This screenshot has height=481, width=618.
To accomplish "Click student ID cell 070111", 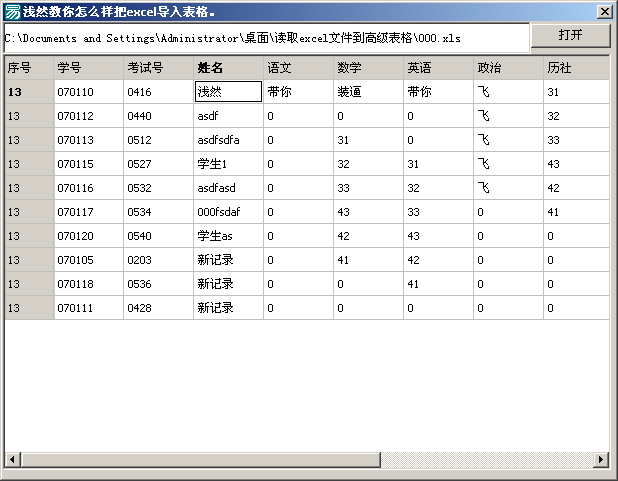I will [x=89, y=308].
